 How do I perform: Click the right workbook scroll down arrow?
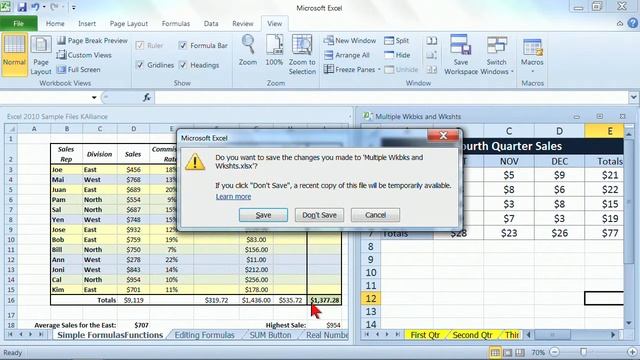pos(629,324)
